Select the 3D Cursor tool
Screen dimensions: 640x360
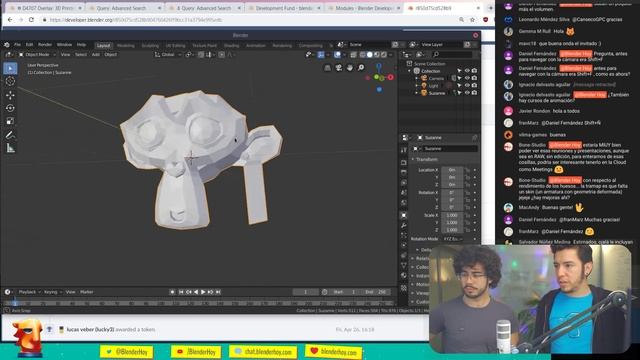[10, 81]
